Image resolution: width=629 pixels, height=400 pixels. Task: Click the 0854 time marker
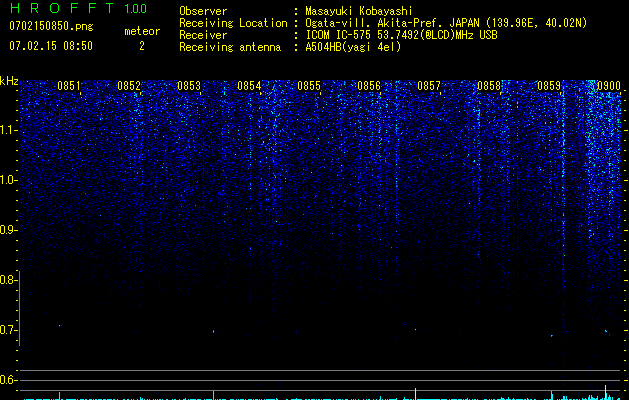(249, 86)
